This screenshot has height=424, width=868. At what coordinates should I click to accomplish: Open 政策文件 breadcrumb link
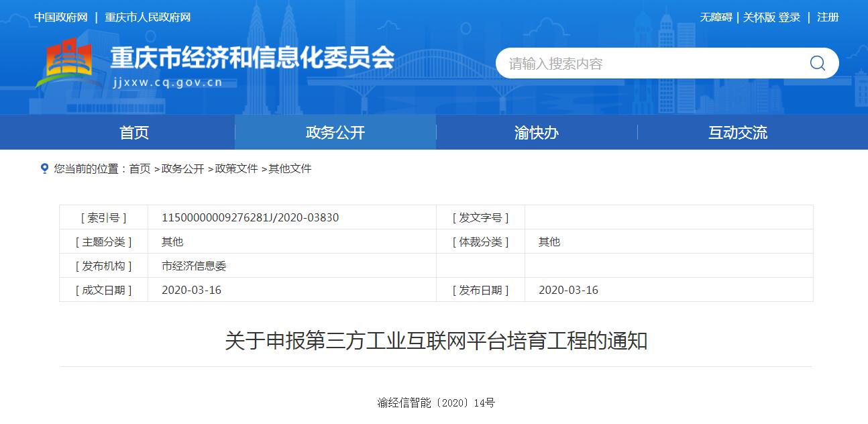236,169
